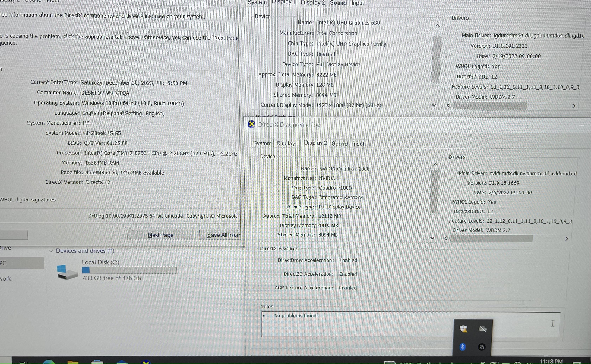
Task: Click the Approx. Total Memory value "8222 MB"
Action: (x=326, y=75)
